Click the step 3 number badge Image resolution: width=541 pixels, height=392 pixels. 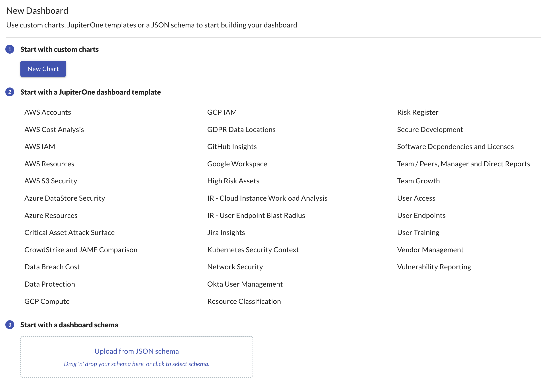tap(10, 325)
